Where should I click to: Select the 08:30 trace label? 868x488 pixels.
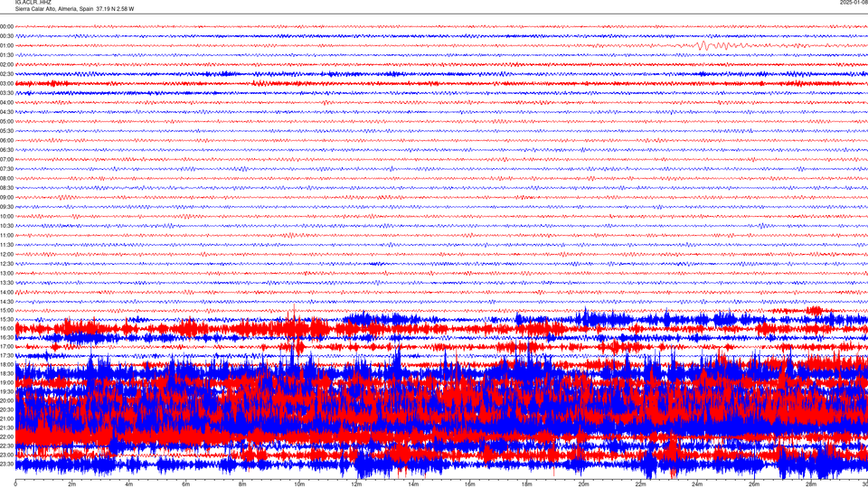tap(6, 188)
